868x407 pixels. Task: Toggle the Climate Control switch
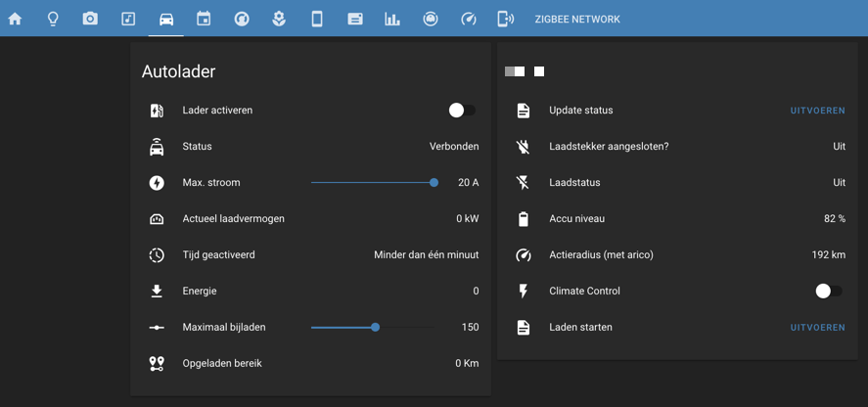pos(829,291)
